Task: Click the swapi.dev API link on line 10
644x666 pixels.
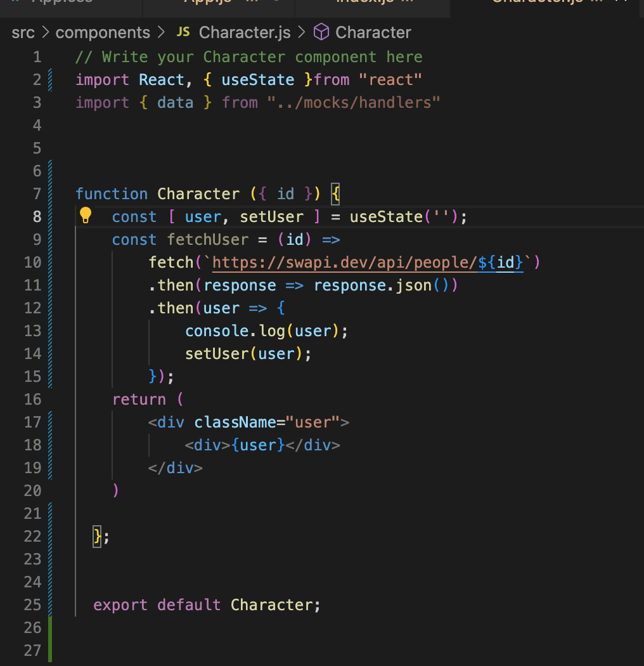Action: [x=355, y=262]
